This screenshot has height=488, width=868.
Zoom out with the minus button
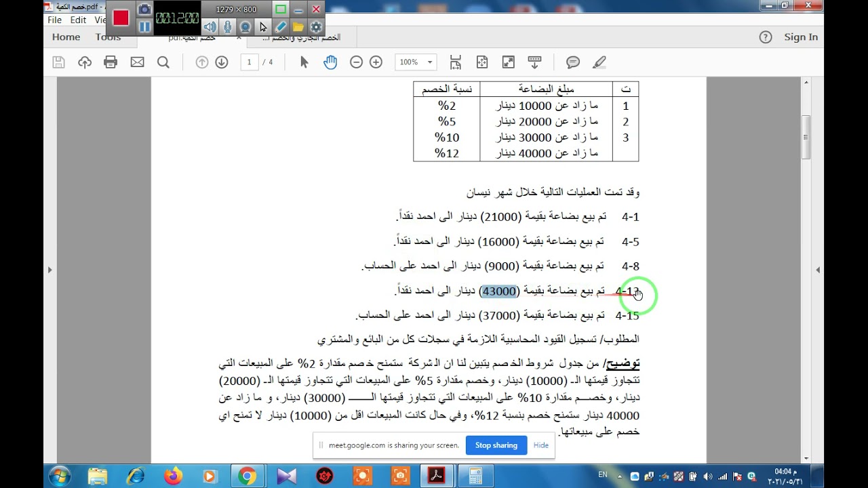pos(356,62)
